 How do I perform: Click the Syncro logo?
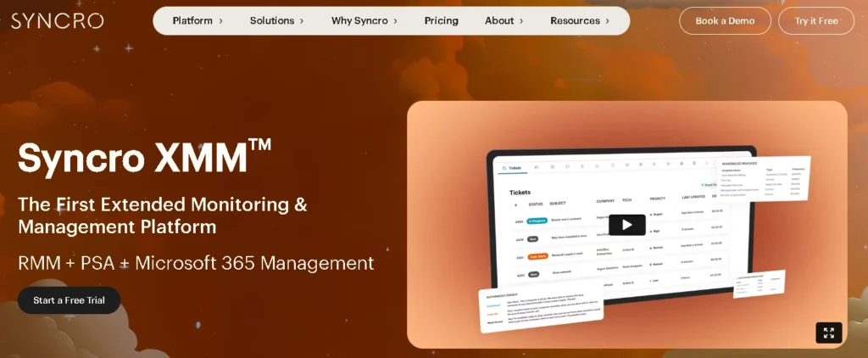[57, 21]
